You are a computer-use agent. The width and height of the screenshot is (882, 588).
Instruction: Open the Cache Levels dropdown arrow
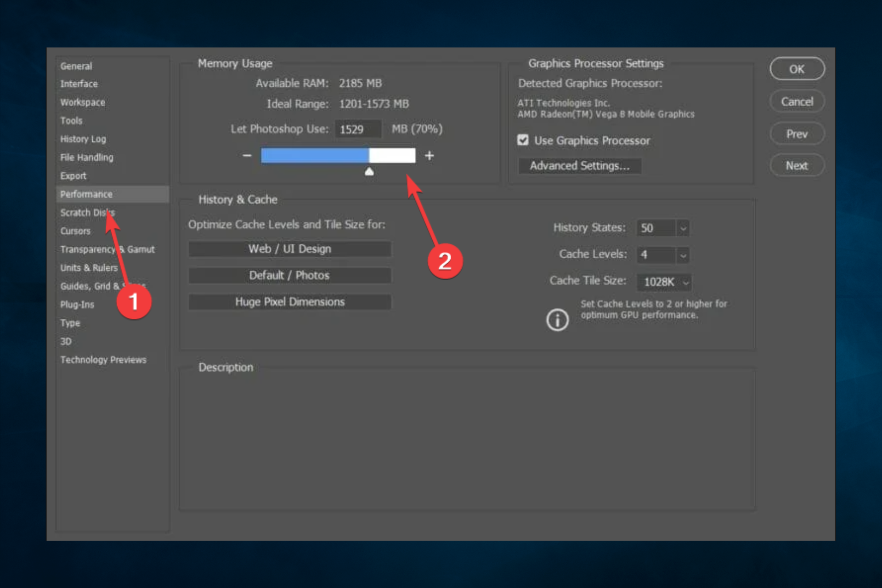click(x=683, y=255)
